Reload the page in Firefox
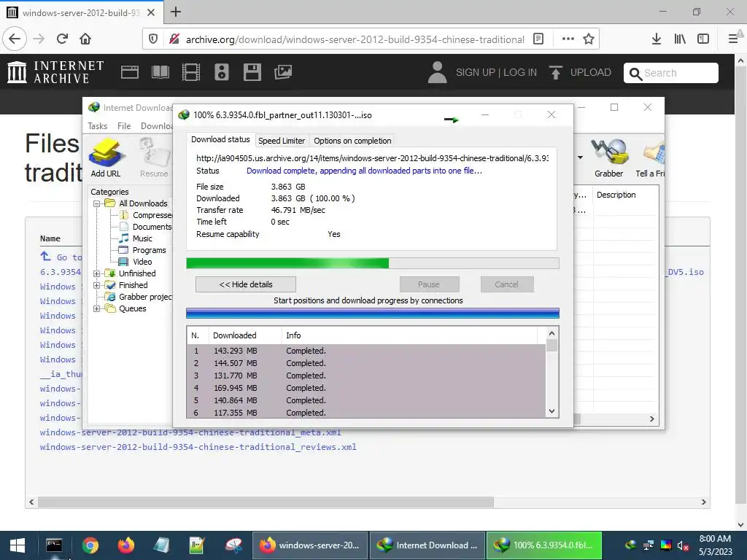The image size is (747, 560). coord(63,39)
